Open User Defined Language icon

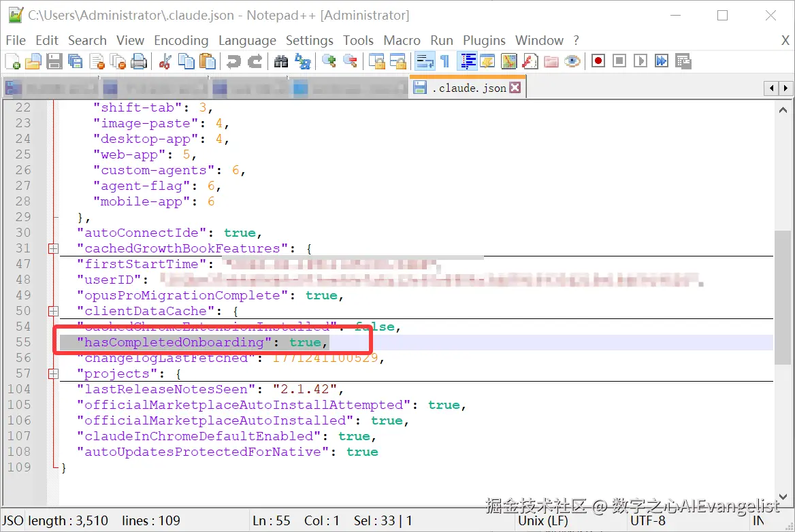pos(488,61)
